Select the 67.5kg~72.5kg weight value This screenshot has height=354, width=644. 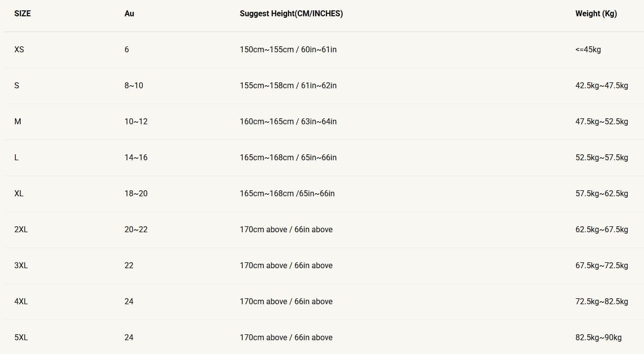click(602, 265)
